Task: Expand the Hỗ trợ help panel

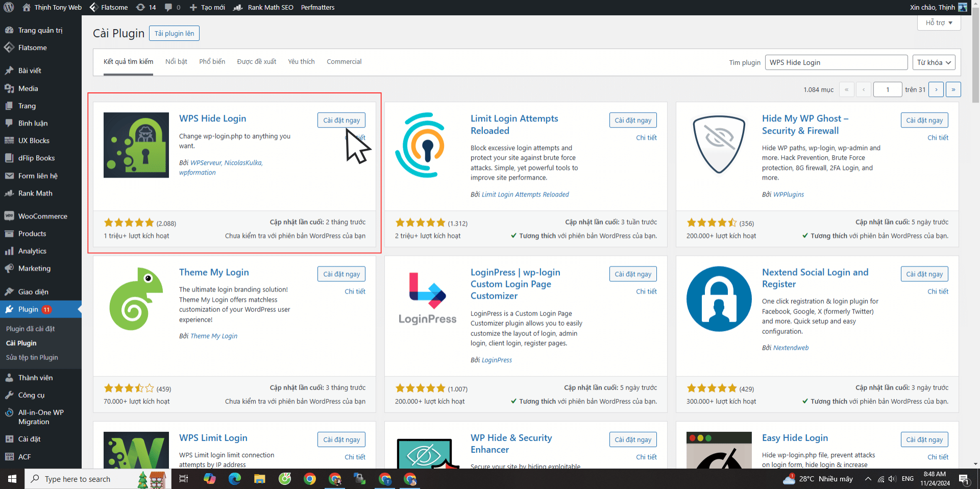Action: 939,23
